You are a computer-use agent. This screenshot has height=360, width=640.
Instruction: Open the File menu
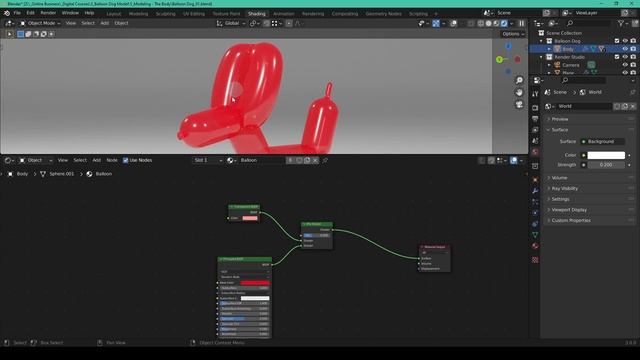pyautogui.click(x=17, y=13)
